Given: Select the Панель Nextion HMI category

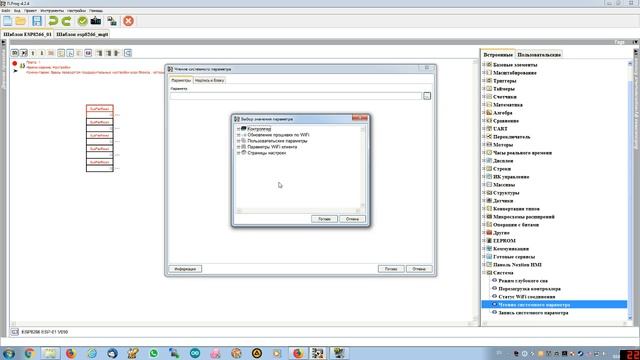Looking at the screenshot, I should tap(517, 264).
